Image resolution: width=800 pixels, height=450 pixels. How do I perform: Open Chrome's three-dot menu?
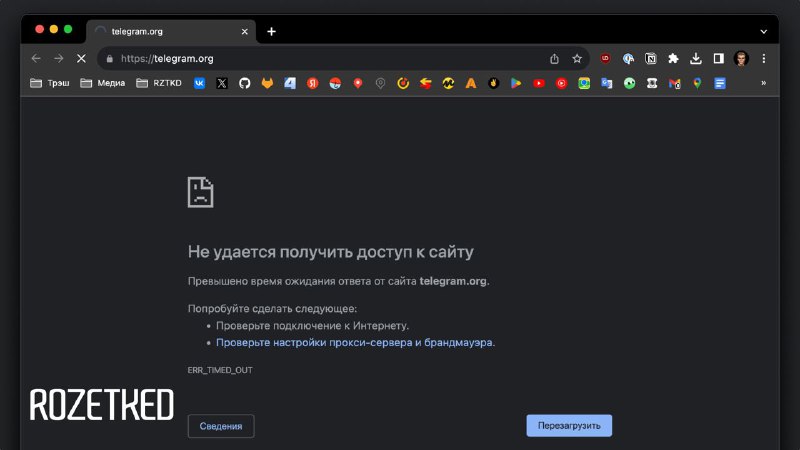point(764,58)
